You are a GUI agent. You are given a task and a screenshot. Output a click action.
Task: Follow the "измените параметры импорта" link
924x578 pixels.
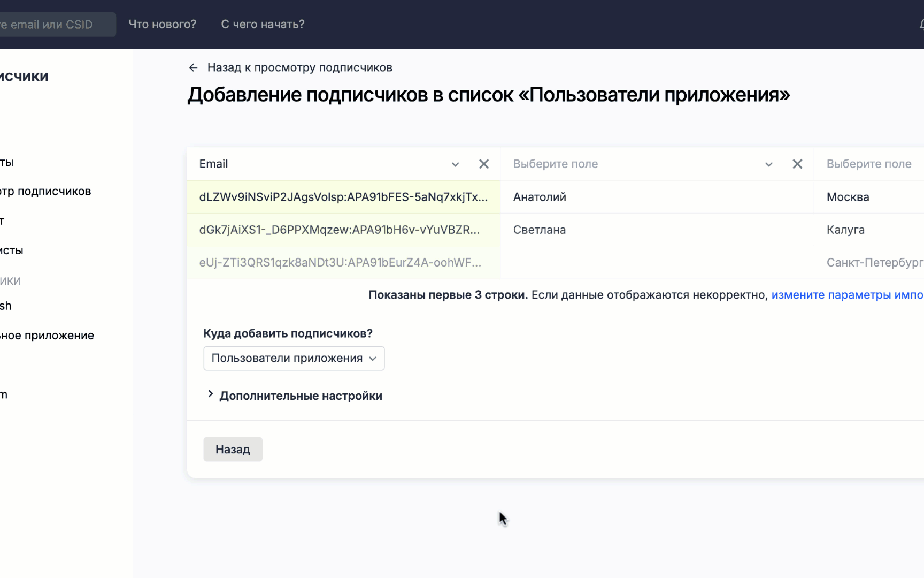[846, 295]
